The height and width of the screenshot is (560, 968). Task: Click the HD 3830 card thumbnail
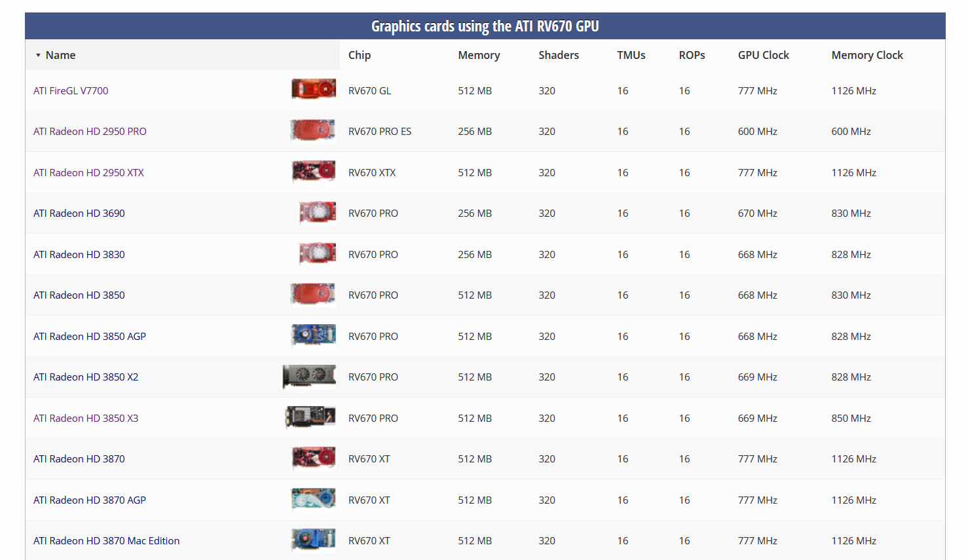(x=318, y=253)
